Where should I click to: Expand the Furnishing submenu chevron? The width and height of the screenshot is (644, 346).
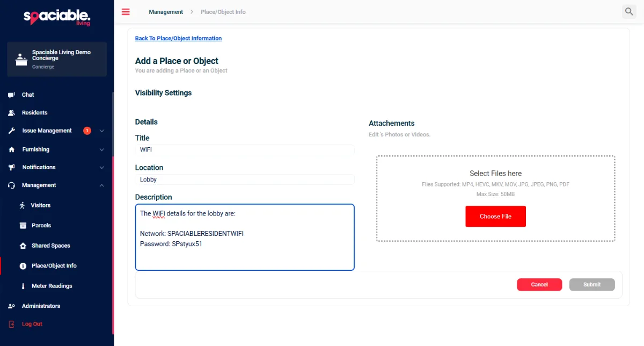[x=102, y=149]
